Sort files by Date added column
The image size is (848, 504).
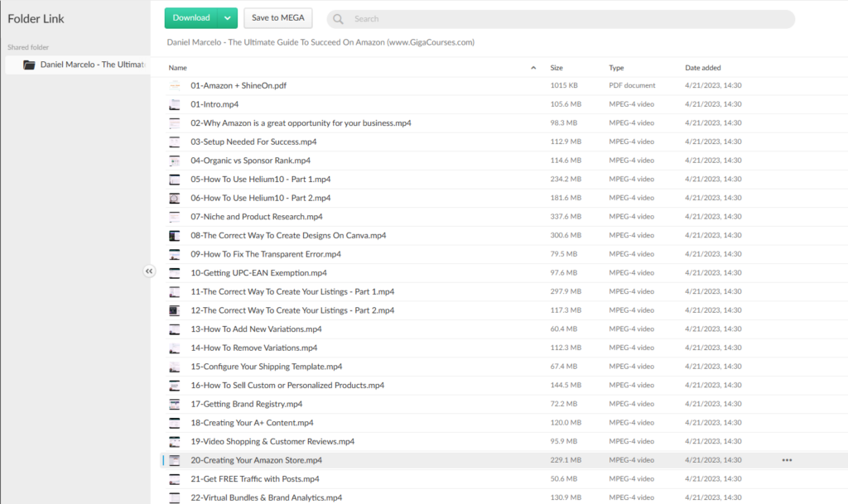702,68
